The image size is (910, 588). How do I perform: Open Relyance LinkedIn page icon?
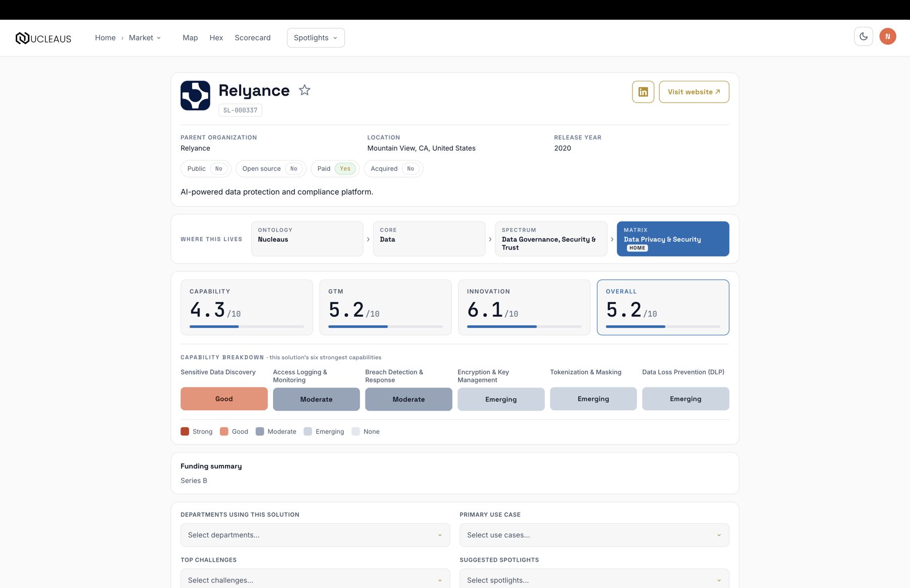click(643, 92)
